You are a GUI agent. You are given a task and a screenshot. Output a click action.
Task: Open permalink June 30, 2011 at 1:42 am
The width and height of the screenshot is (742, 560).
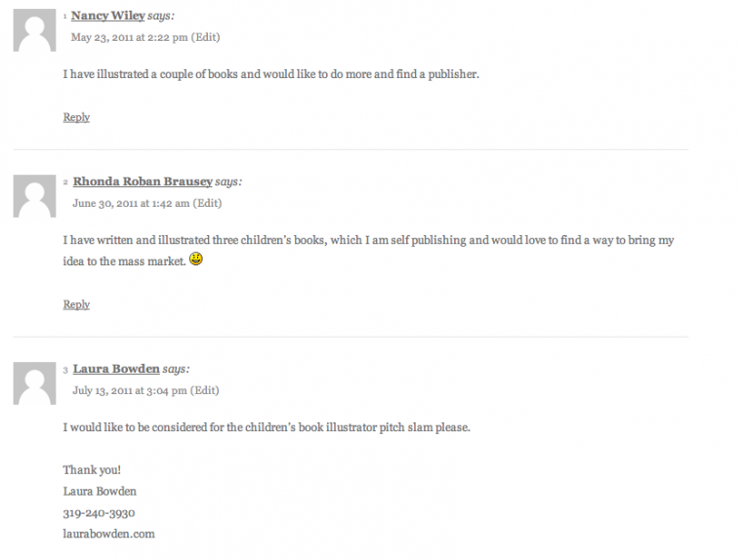(131, 203)
